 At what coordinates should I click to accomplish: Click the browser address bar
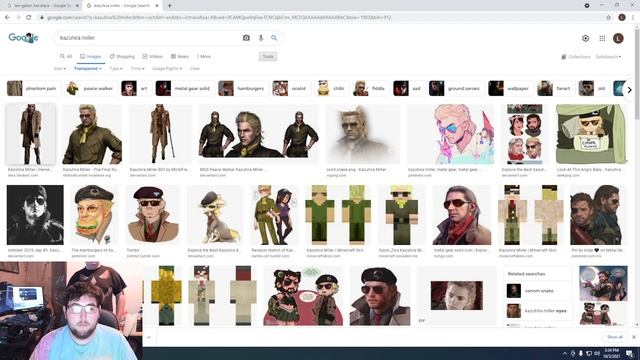point(322,17)
